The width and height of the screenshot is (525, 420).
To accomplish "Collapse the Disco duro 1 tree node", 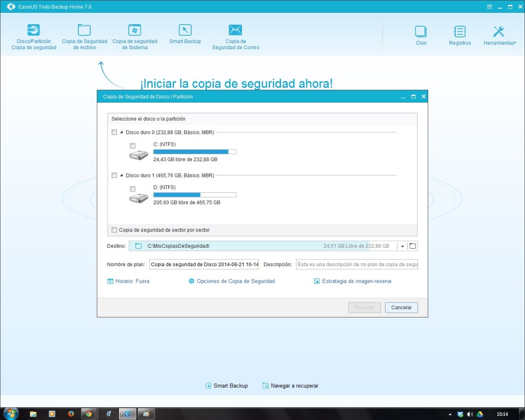I will click(122, 175).
